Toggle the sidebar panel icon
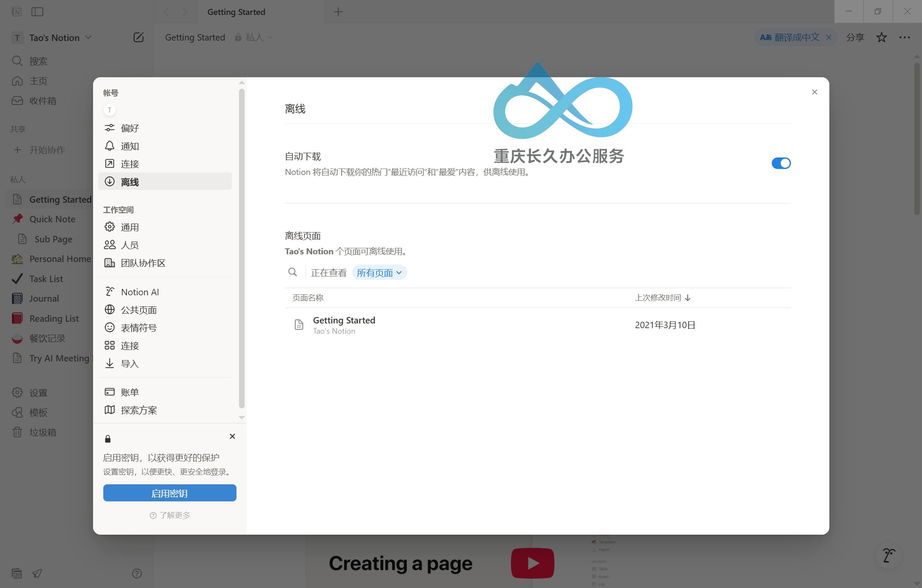The image size is (922, 588). click(x=38, y=12)
